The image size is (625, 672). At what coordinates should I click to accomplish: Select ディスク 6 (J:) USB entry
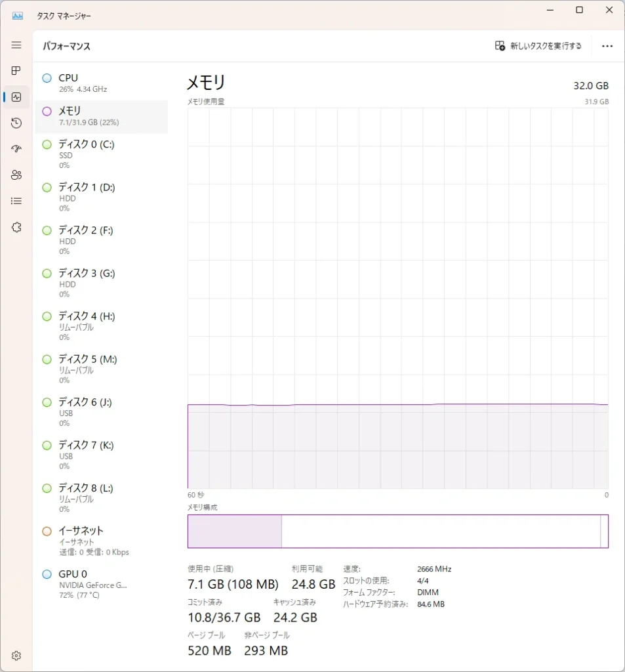click(x=101, y=412)
